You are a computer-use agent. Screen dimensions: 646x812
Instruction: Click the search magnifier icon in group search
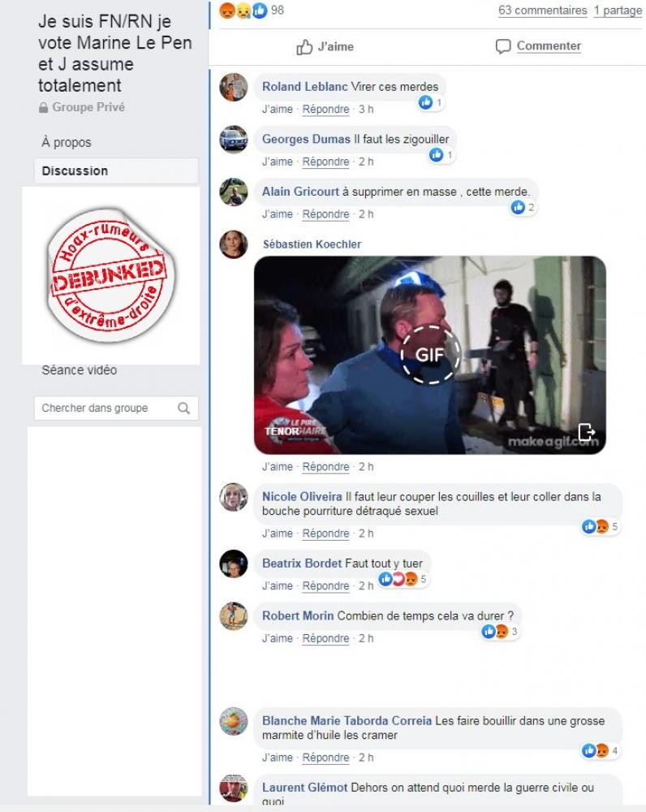tap(183, 408)
